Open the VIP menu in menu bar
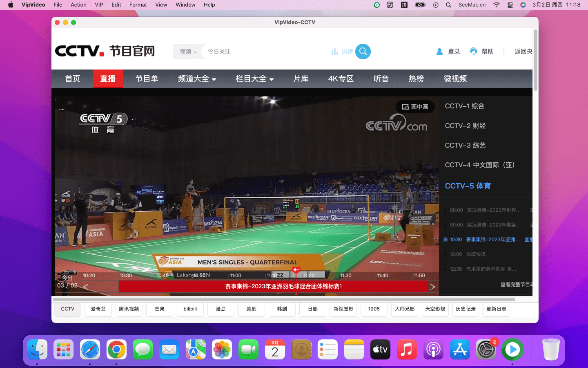The height and width of the screenshot is (368, 588). 99,5
